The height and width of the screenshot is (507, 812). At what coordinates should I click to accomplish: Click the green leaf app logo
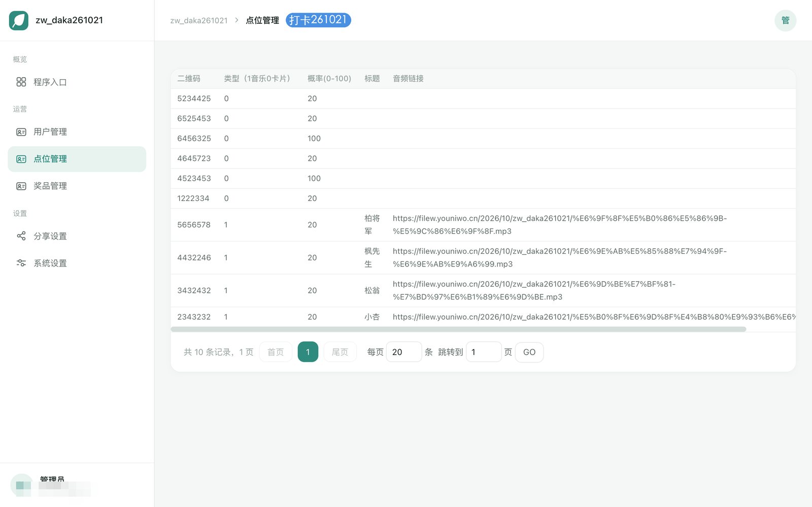point(19,20)
